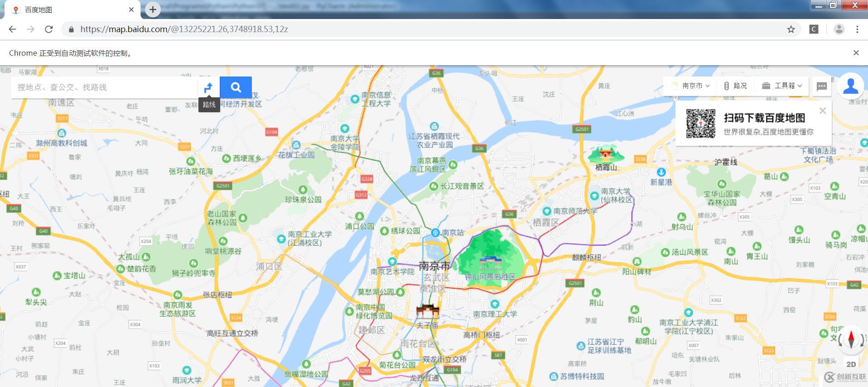Toggle the 路况 traffic layer
This screenshot has width=868, height=387.
pyautogui.click(x=735, y=86)
